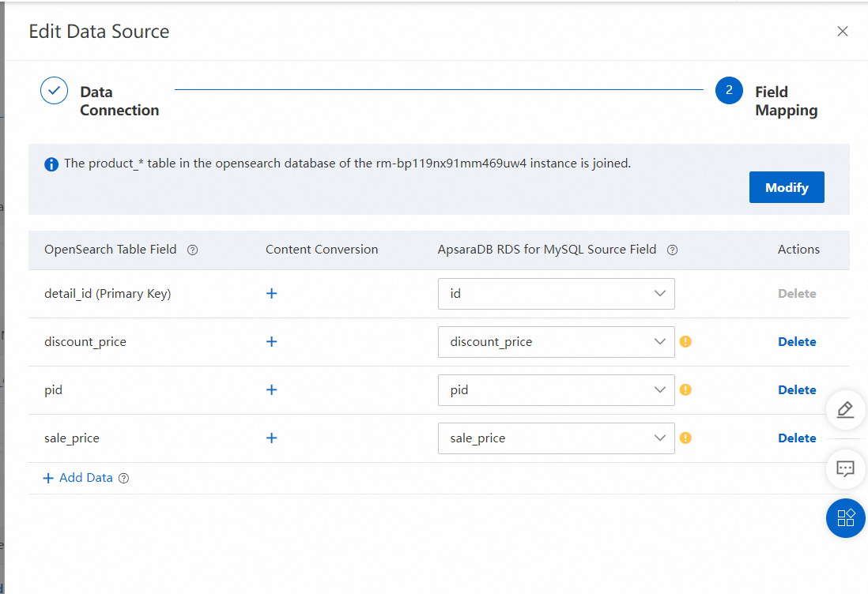Click warning icon beside discount_price dropdown

(685, 342)
